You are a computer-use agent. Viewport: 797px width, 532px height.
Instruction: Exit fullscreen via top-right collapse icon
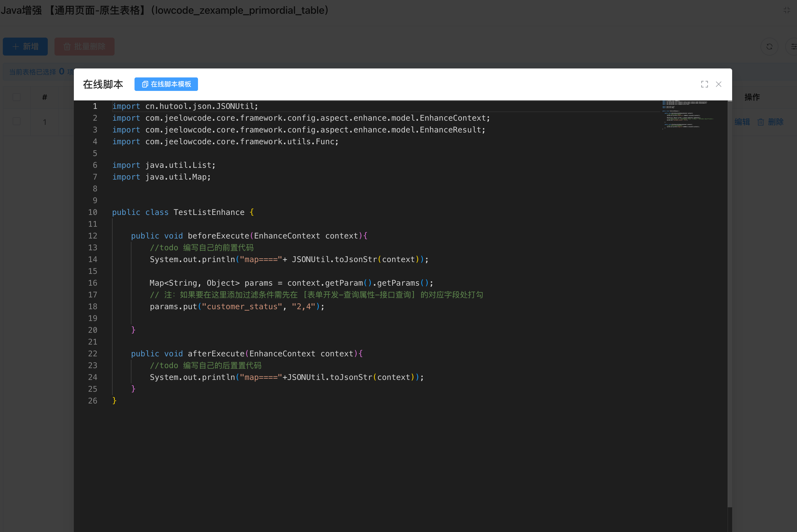click(787, 10)
